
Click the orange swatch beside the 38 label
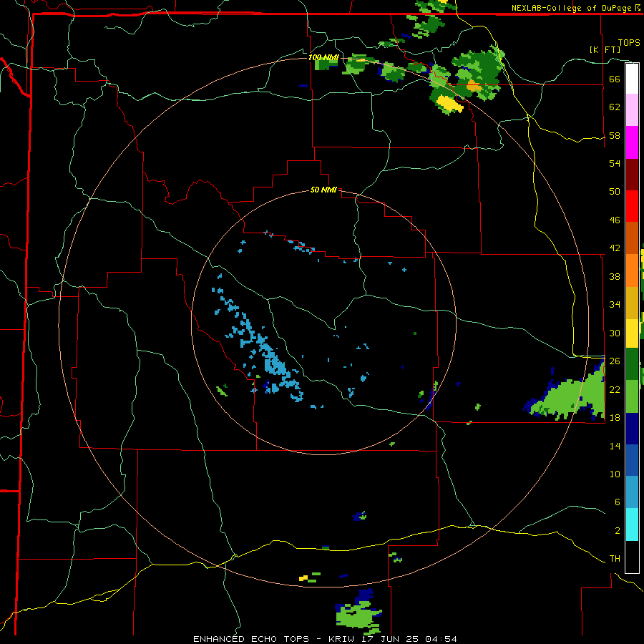[x=632, y=270]
